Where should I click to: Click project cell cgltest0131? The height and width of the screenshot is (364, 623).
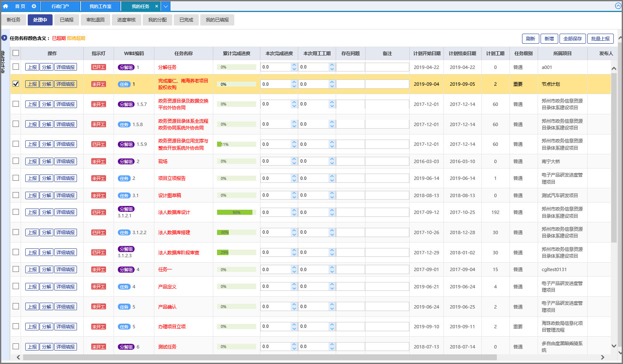pos(554,269)
